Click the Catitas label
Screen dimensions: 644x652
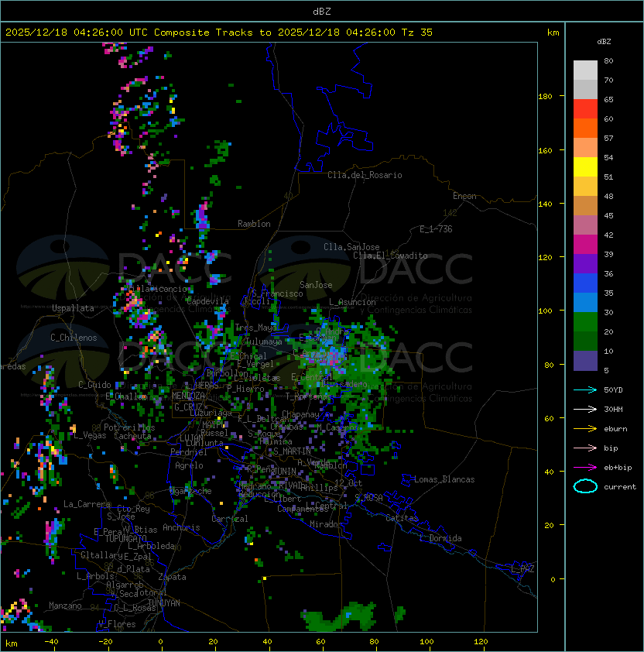tap(402, 518)
